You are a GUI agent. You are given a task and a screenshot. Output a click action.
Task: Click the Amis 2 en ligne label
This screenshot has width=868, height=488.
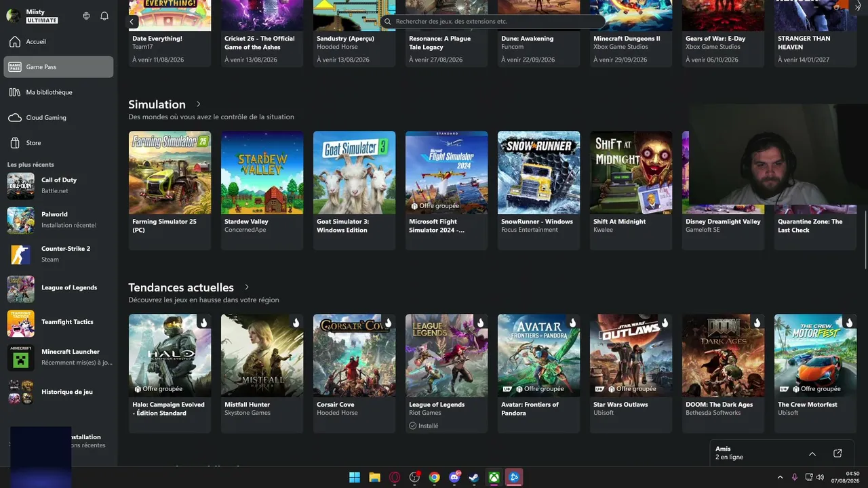pyautogui.click(x=729, y=453)
